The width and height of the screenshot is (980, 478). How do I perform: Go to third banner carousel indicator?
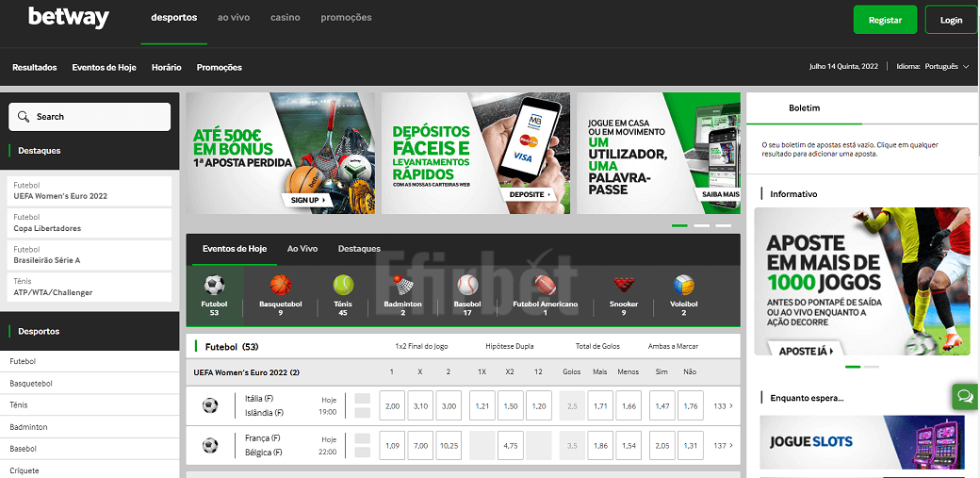[x=724, y=225]
